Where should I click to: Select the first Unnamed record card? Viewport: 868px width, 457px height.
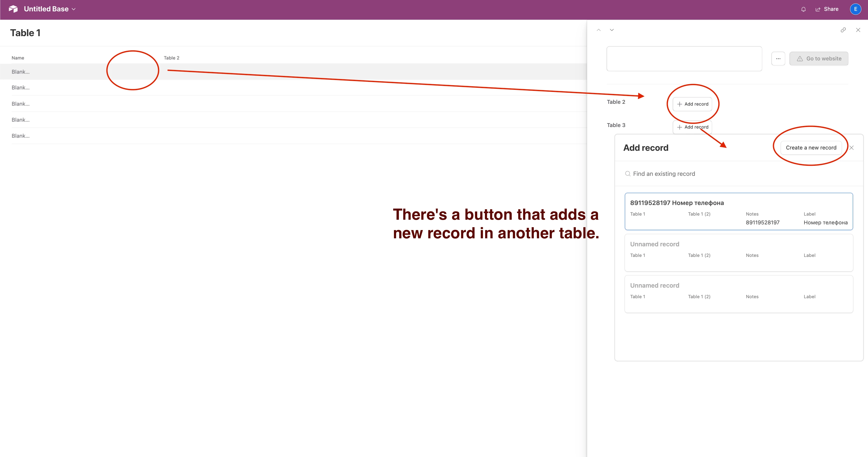[x=738, y=253]
